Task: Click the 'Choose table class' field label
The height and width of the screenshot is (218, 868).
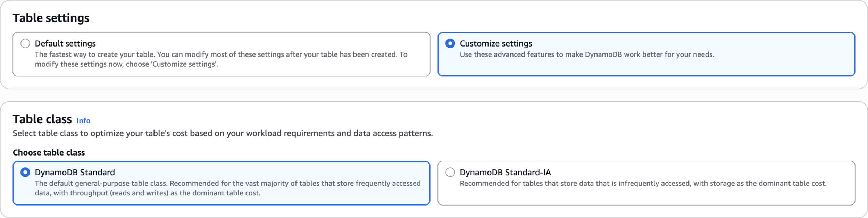Action: [x=49, y=152]
